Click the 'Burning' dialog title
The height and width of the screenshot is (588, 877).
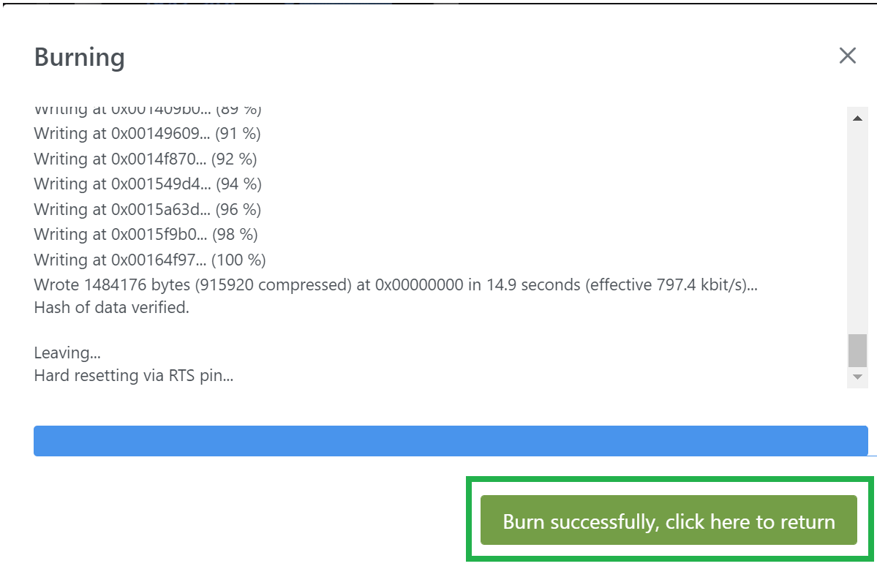coord(80,57)
